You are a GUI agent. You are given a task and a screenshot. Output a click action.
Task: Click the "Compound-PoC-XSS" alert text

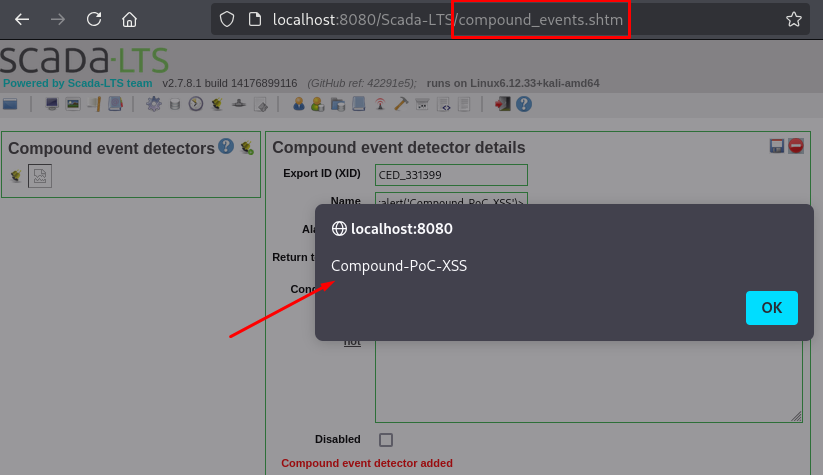tap(399, 266)
